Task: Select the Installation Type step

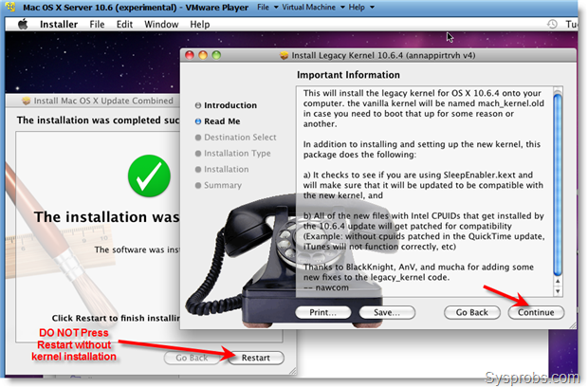Action: [233, 154]
